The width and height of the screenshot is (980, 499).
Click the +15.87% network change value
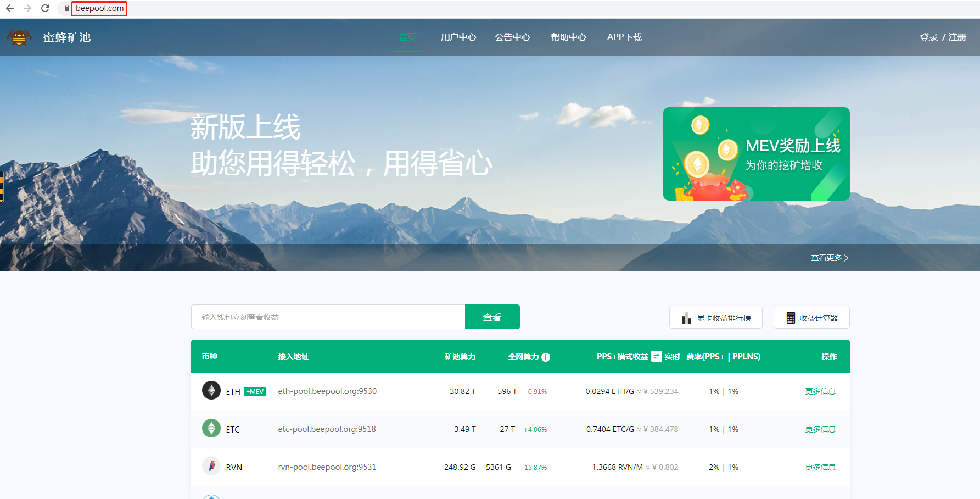[x=534, y=468]
